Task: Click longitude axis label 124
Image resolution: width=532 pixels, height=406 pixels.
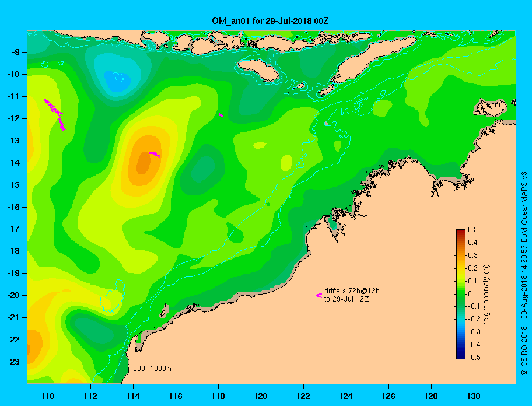Action: tap(346, 396)
